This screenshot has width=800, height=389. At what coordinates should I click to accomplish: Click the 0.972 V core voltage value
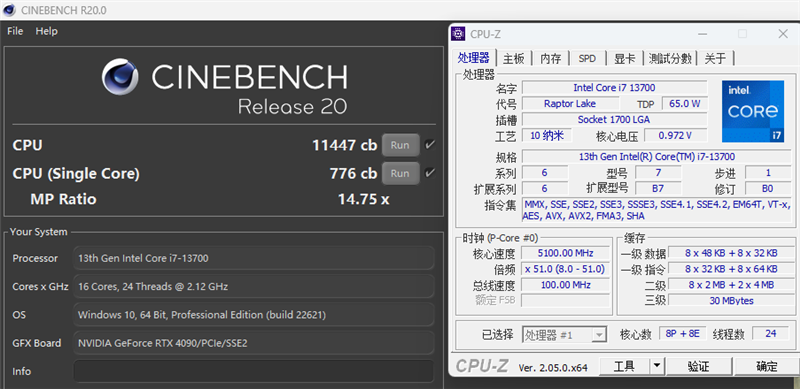(676, 136)
